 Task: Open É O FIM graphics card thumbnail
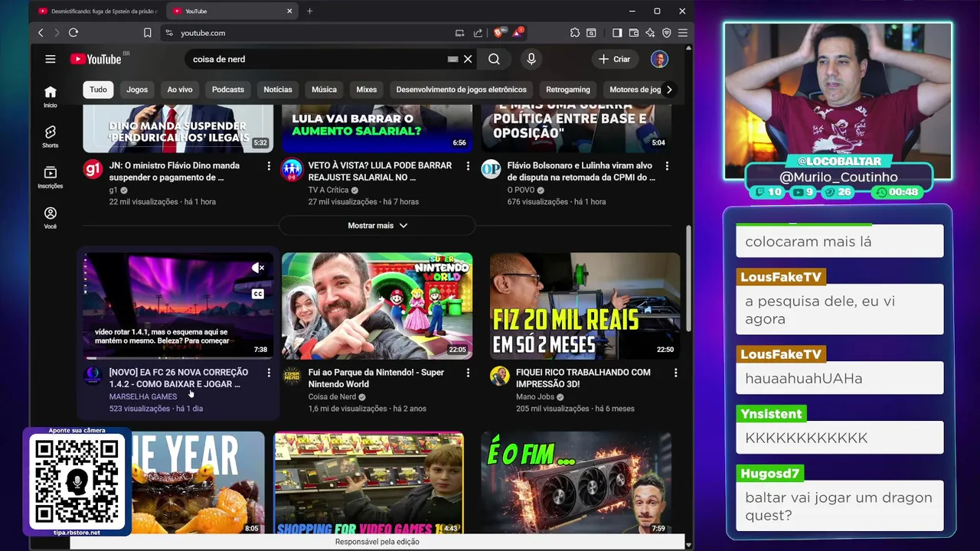(577, 484)
